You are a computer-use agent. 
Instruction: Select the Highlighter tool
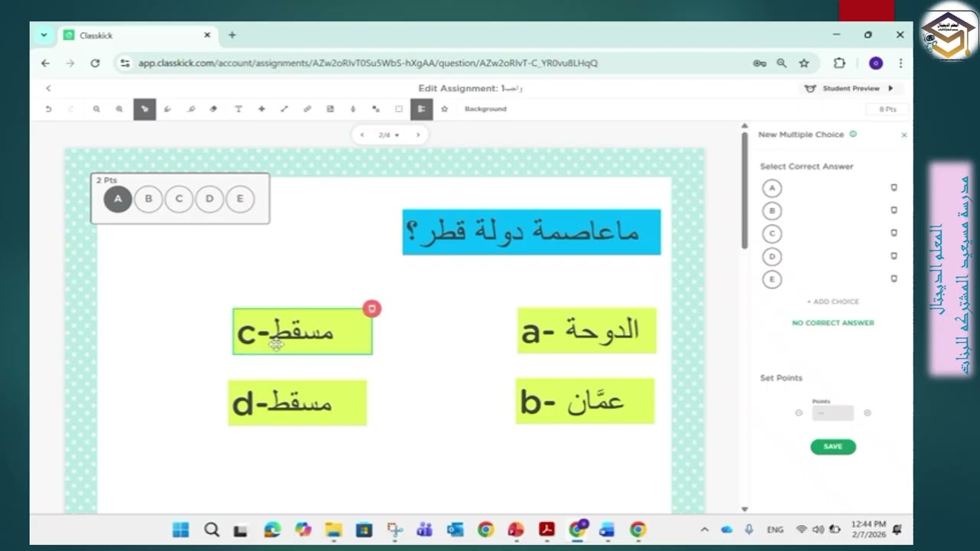[191, 109]
